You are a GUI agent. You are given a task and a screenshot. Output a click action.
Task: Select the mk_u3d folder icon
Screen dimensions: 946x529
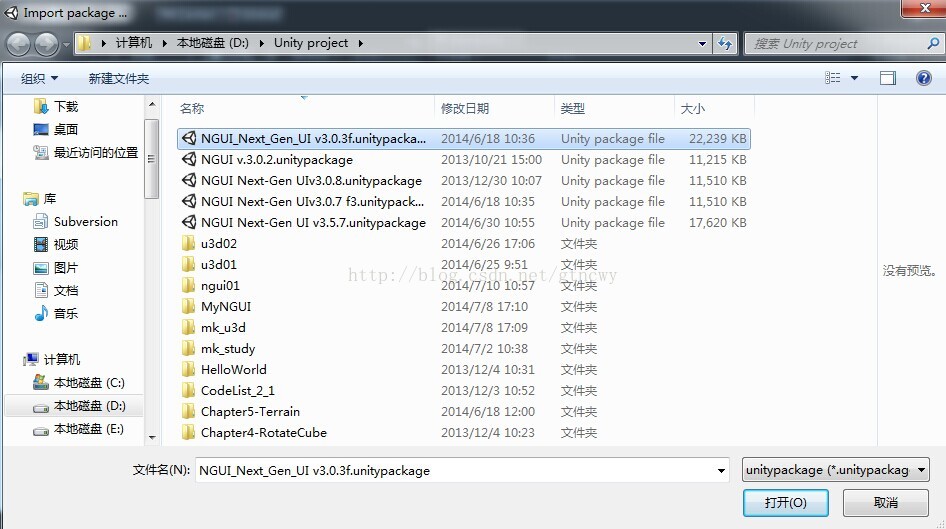coord(189,328)
